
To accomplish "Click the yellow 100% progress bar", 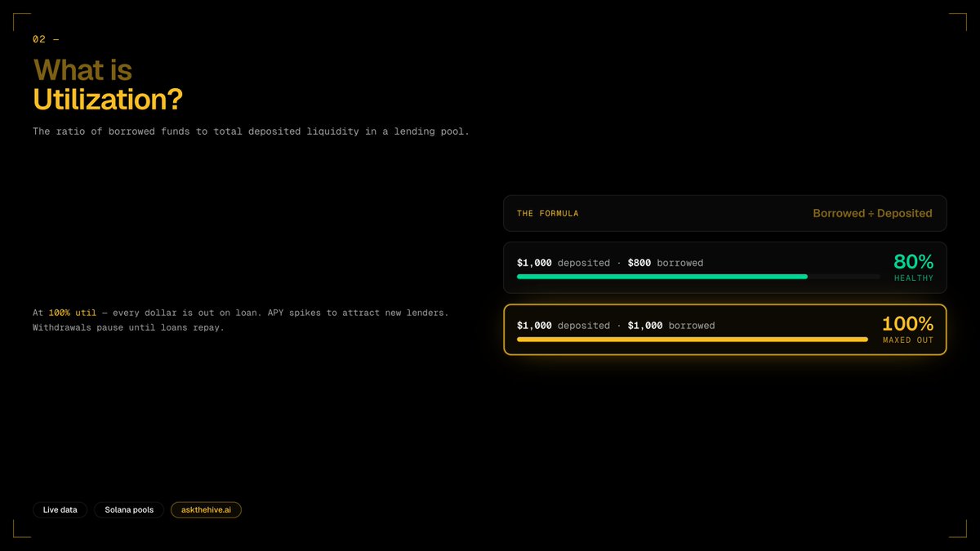I will pyautogui.click(x=693, y=339).
